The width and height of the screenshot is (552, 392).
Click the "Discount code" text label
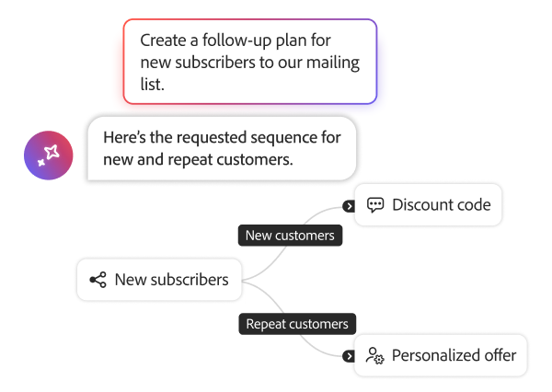tap(442, 205)
